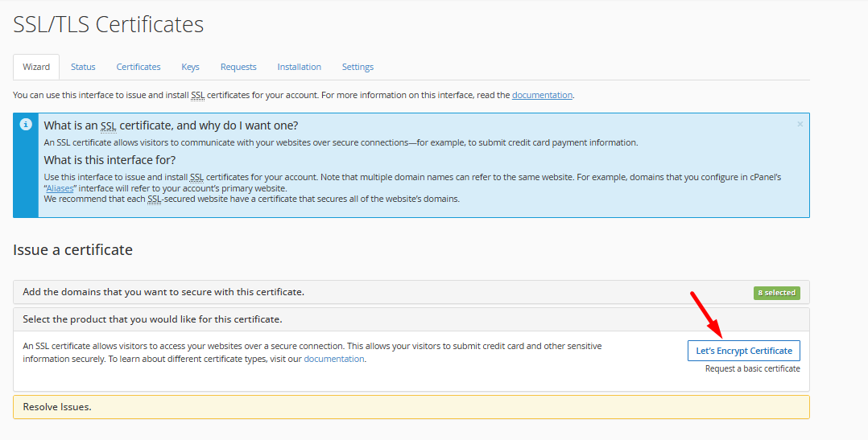This screenshot has height=440, width=868.
Task: Switch to the Wizard tab
Action: coord(36,67)
